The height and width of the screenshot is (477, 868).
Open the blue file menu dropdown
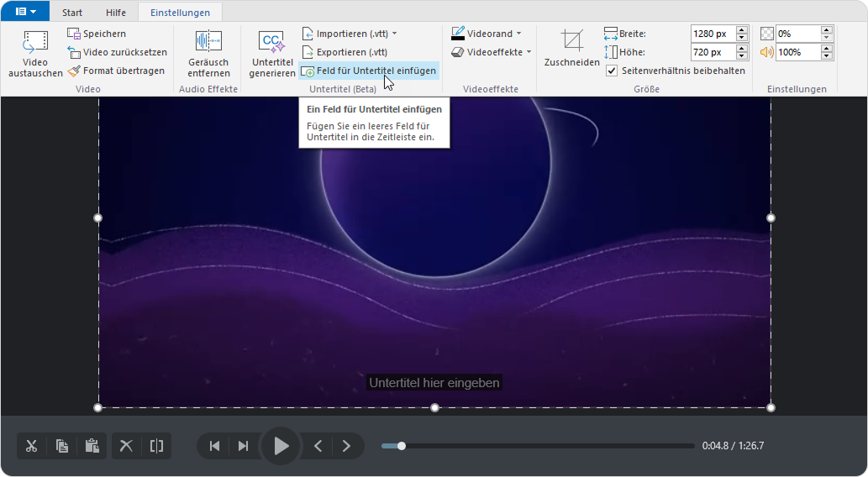coord(25,11)
